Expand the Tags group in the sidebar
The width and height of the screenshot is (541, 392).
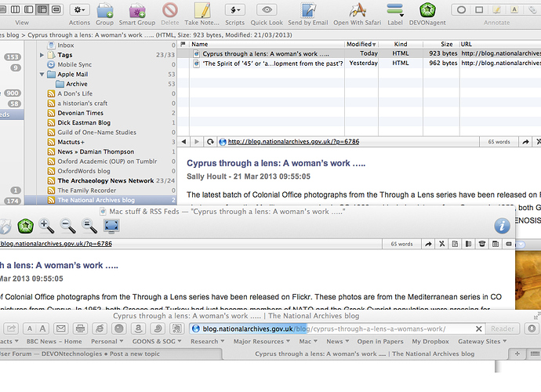pos(42,55)
